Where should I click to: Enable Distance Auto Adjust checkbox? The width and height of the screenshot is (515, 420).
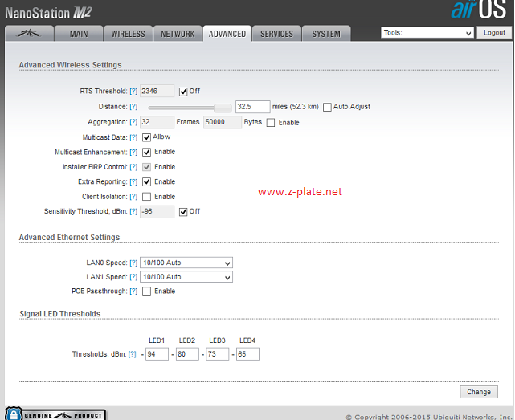point(327,107)
